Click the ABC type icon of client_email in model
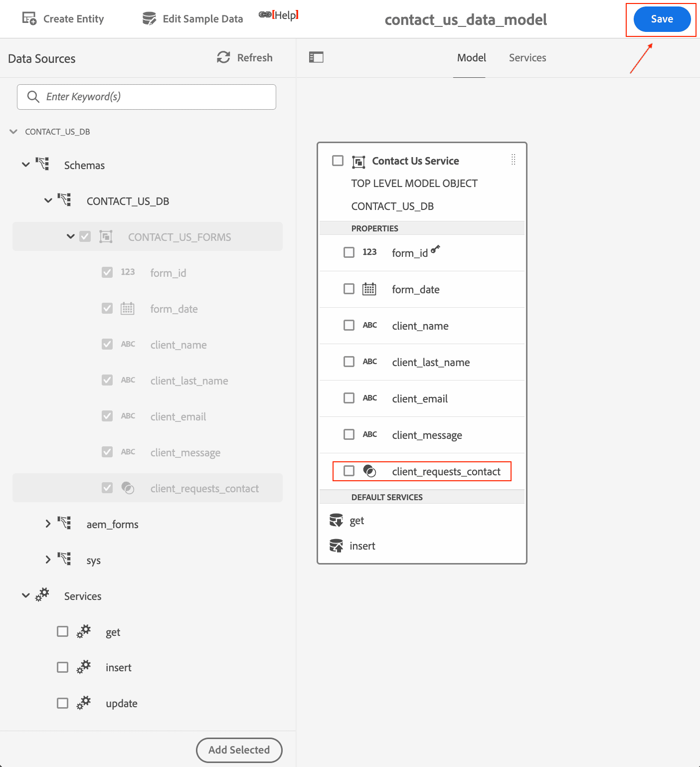 [x=370, y=398]
